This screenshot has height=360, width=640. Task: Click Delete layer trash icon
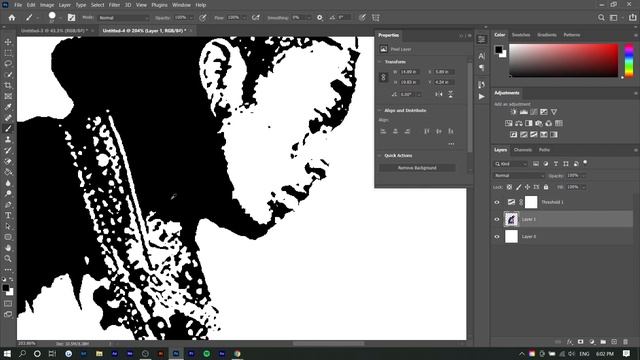pos(626,342)
